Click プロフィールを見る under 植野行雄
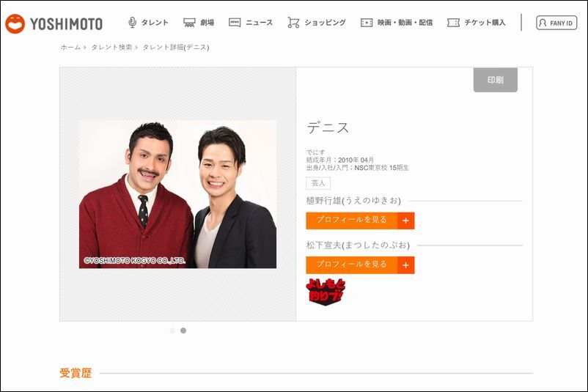The image size is (588, 392). pos(351,220)
